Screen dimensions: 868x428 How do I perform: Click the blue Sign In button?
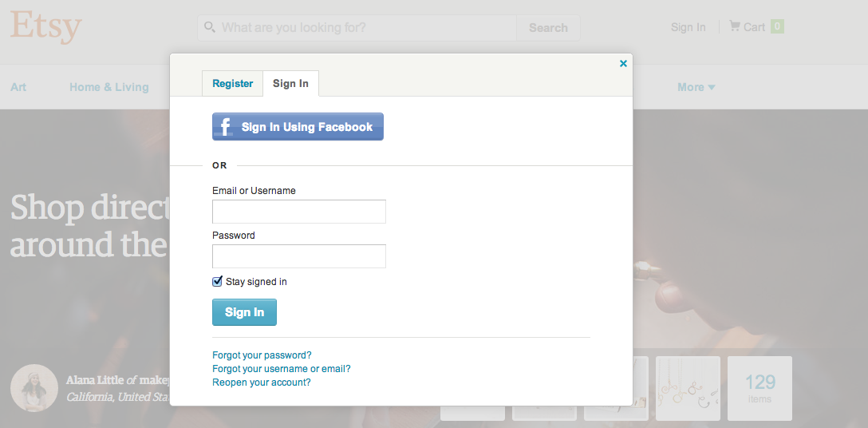[244, 312]
